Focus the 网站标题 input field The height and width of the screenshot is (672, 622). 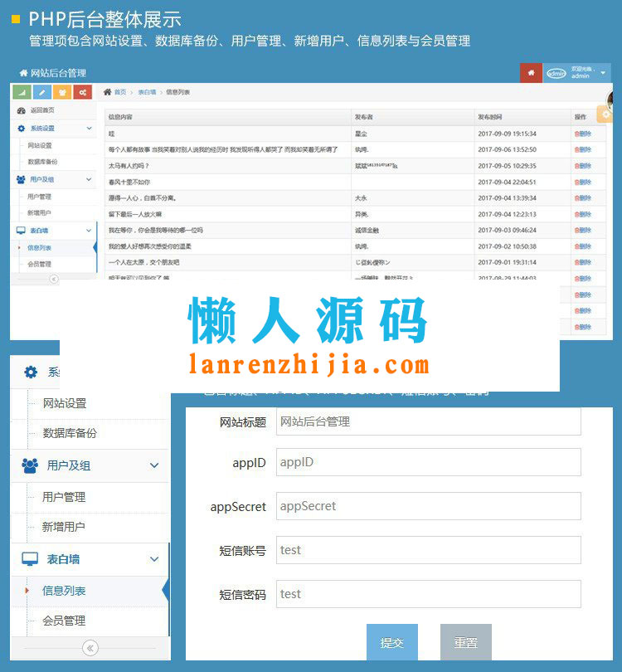point(429,421)
